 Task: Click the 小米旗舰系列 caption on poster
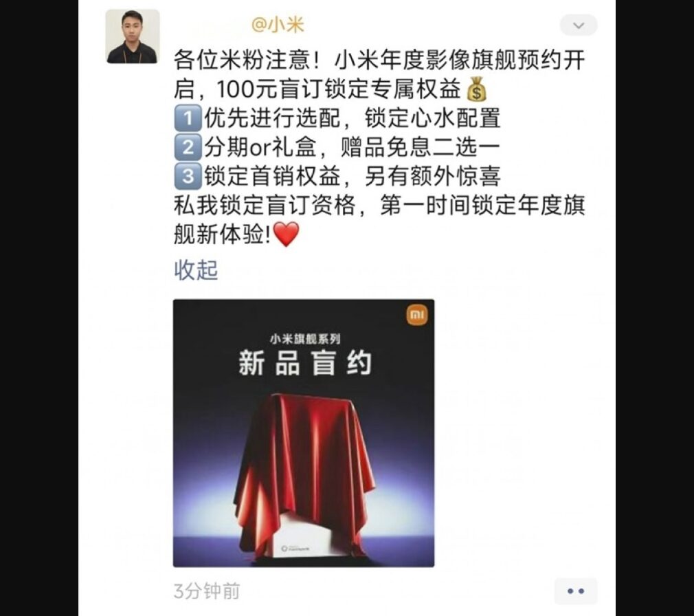(x=305, y=339)
